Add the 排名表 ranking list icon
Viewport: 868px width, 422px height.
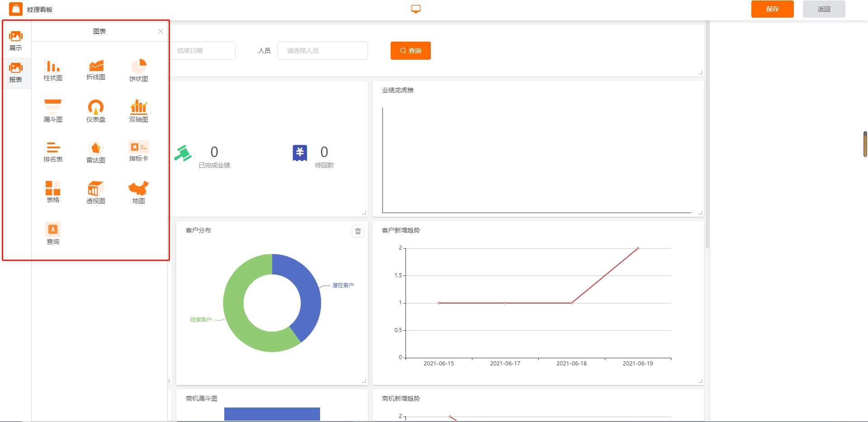pyautogui.click(x=53, y=147)
